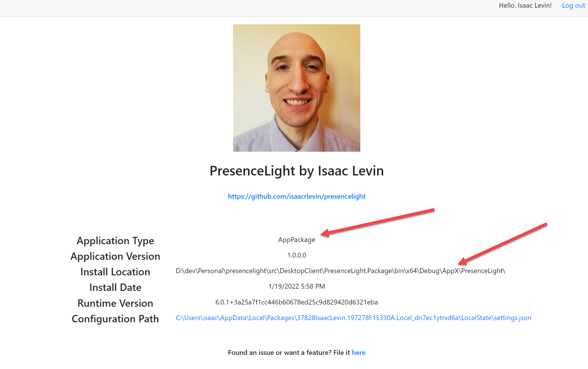Screen dimensions: 588x369
Task: Open the GitHub presencelight repository link
Action: pos(296,196)
